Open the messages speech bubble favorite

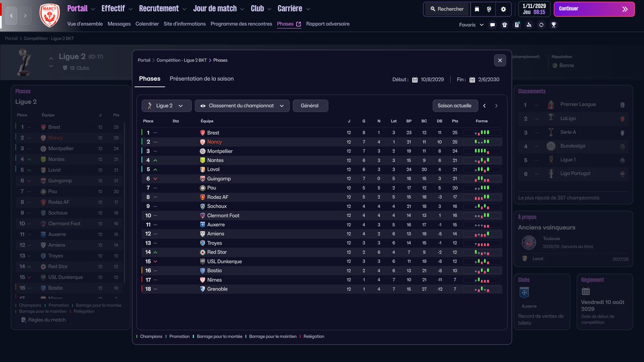(x=493, y=25)
